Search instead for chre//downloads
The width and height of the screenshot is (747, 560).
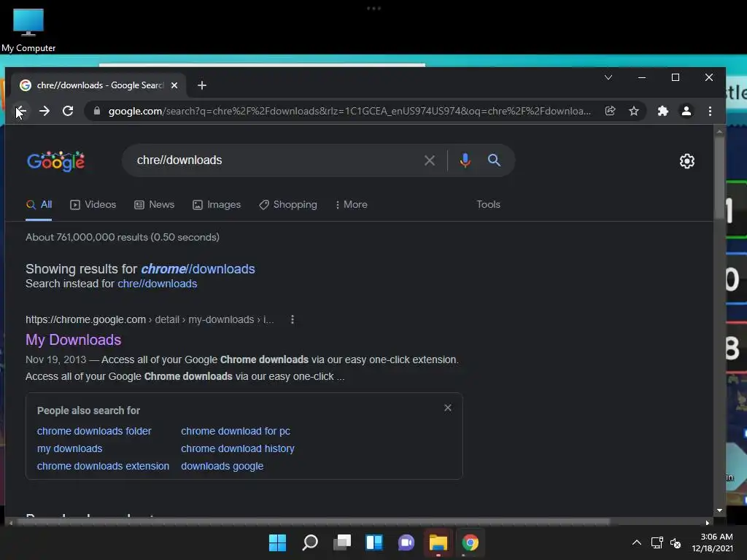[158, 284]
